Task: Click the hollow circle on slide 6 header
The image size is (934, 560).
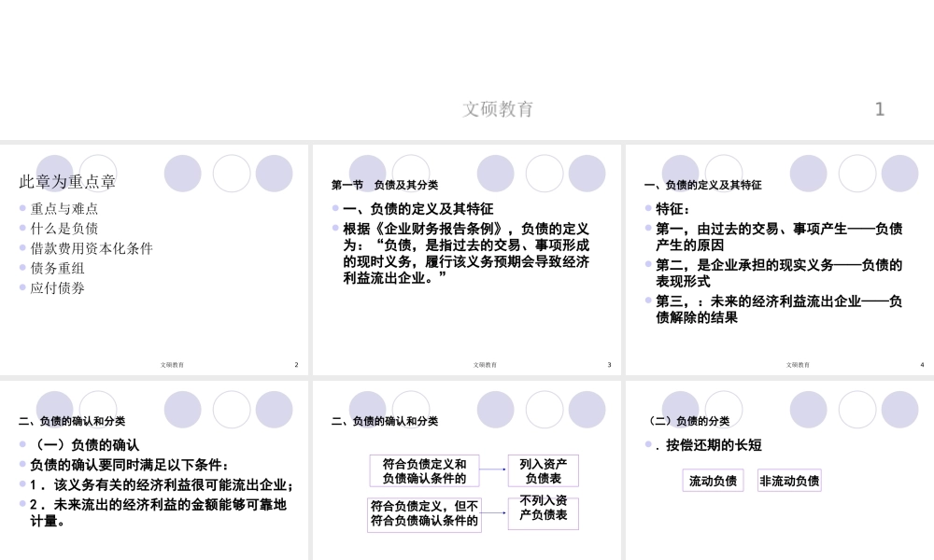Action: (545, 410)
